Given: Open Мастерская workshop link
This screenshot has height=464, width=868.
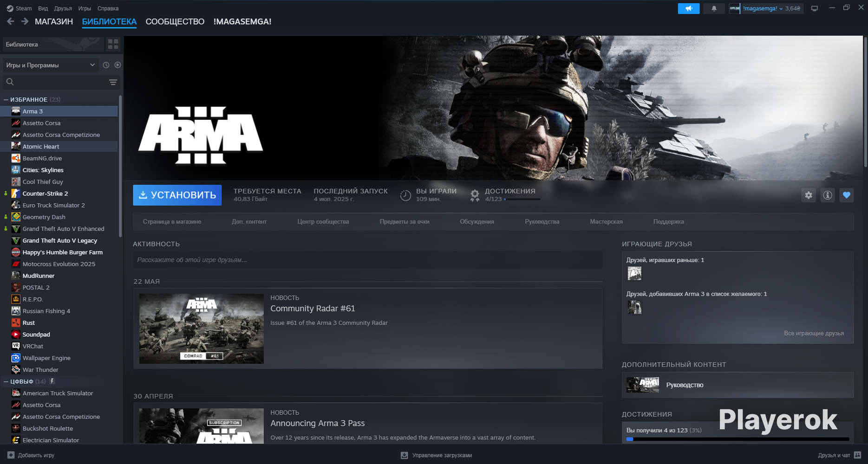Looking at the screenshot, I should 606,222.
